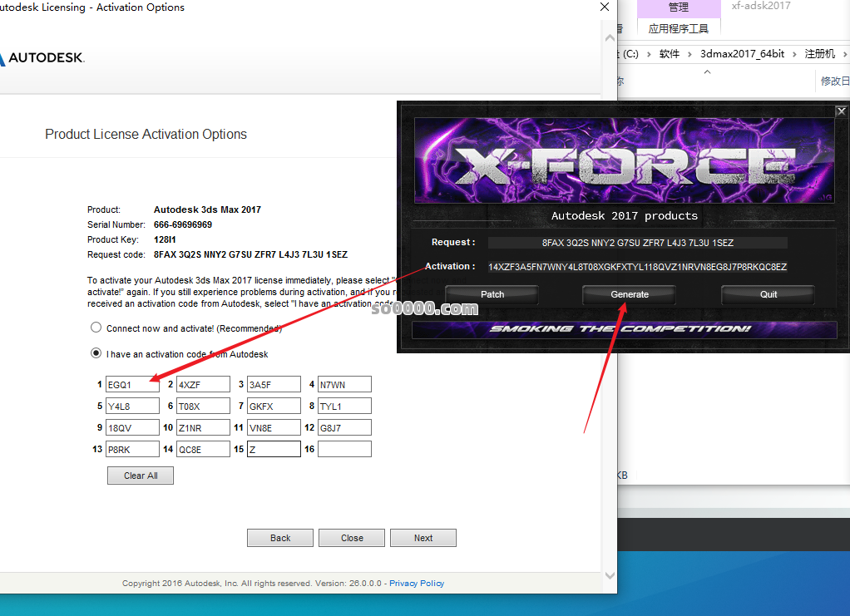This screenshot has height=616, width=850.
Task: Go back using the Back button
Action: point(280,538)
